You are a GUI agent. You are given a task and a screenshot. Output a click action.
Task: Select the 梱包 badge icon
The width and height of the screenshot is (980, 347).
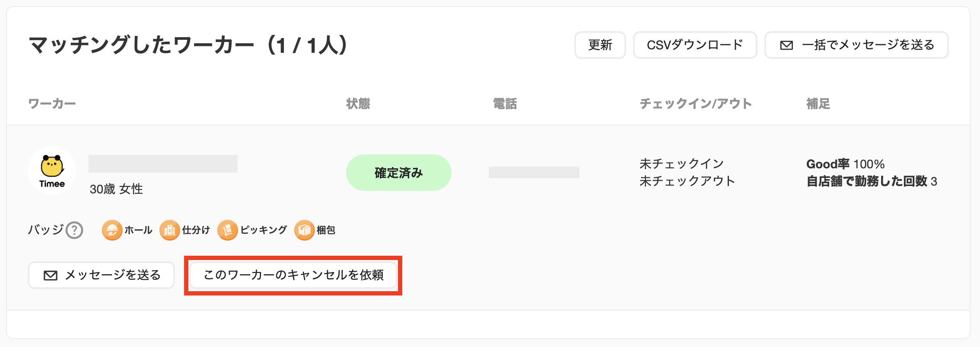(x=304, y=230)
